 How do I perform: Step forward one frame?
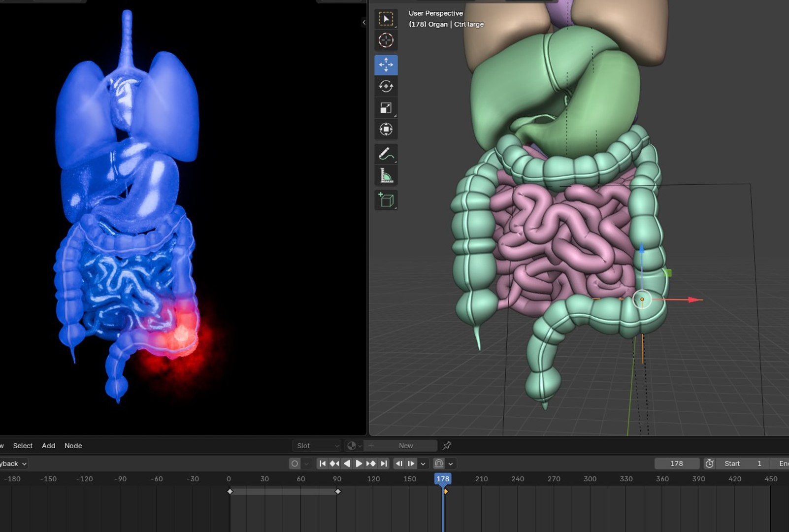pos(411,464)
